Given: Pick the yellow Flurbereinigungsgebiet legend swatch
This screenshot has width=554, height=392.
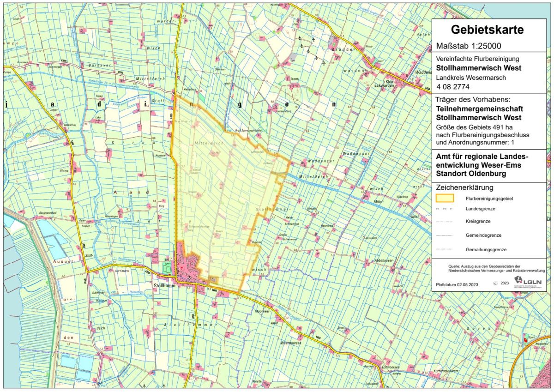Looking at the screenshot, I should 445,198.
